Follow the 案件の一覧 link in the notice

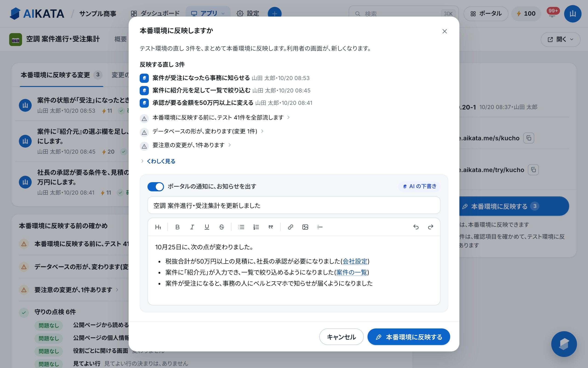(351, 272)
